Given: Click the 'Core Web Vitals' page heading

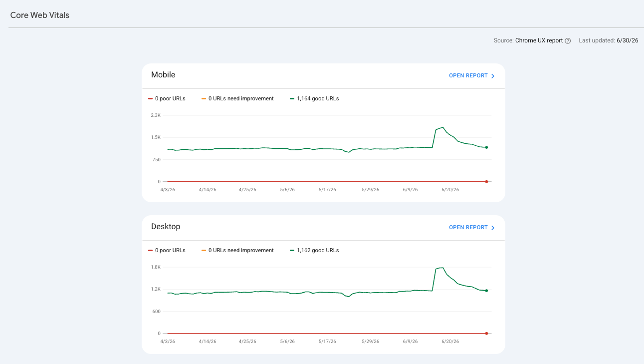Looking at the screenshot, I should point(40,15).
